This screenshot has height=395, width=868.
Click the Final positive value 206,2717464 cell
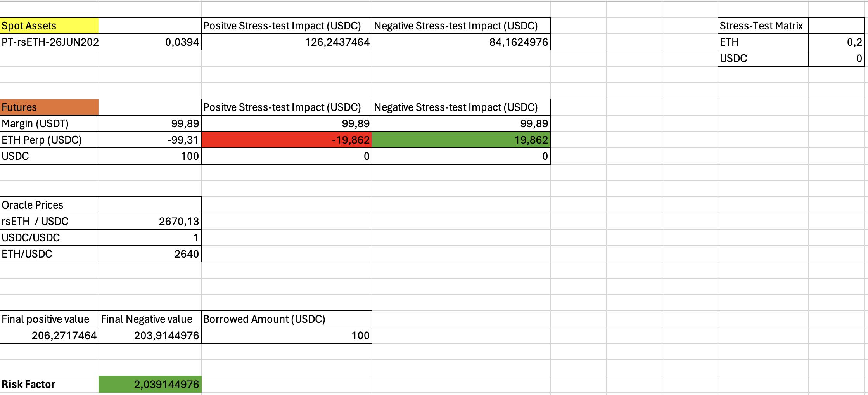pyautogui.click(x=49, y=335)
